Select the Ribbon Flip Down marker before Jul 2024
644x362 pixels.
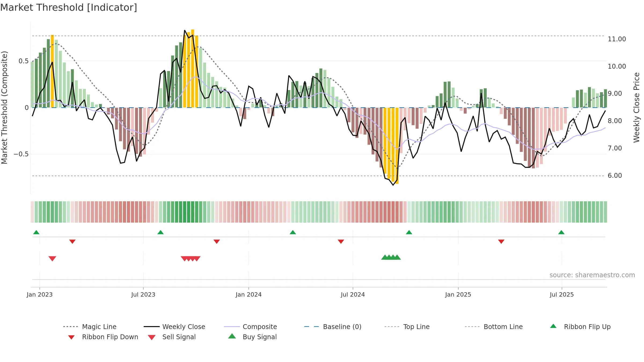coord(341,242)
